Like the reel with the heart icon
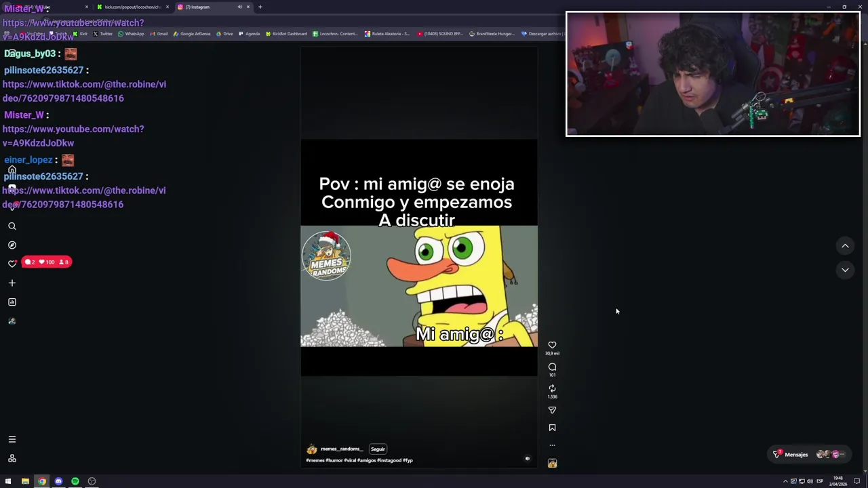 tap(552, 345)
